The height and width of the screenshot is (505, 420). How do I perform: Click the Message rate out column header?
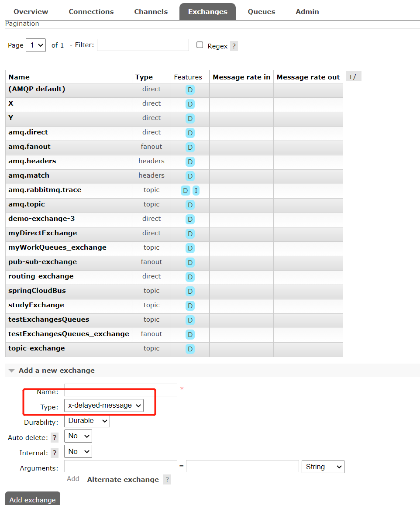[308, 77]
